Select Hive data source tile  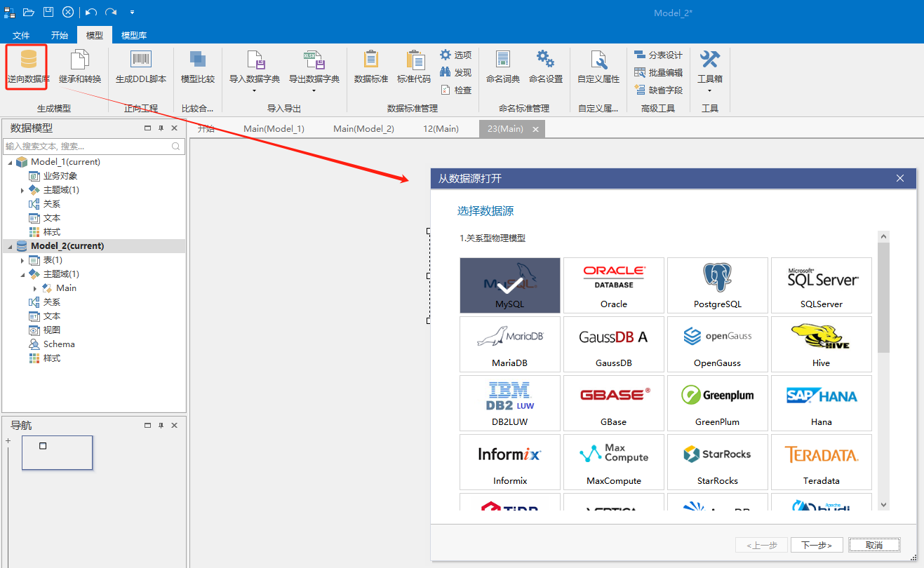coord(822,344)
